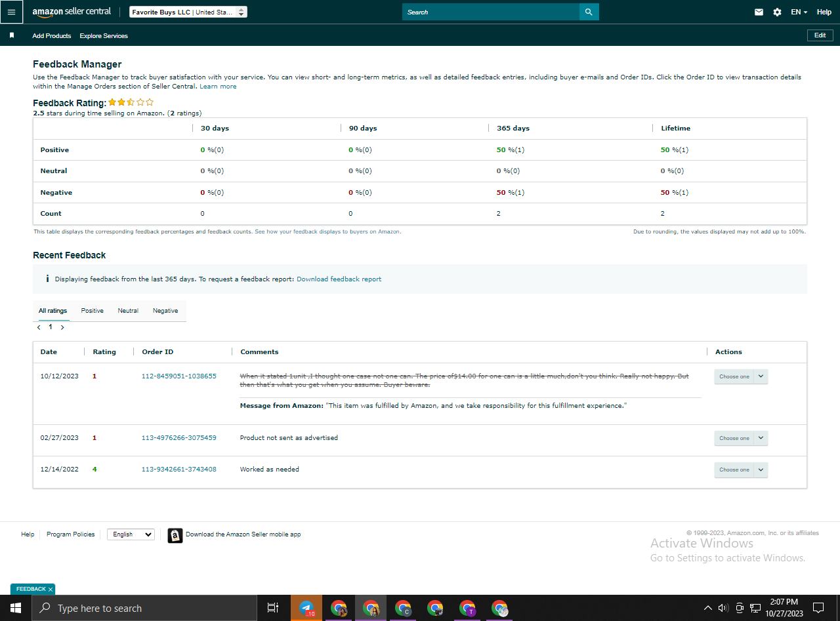840x621 pixels.
Task: Open the Favorite Buys LLC account selector
Action: (x=188, y=12)
